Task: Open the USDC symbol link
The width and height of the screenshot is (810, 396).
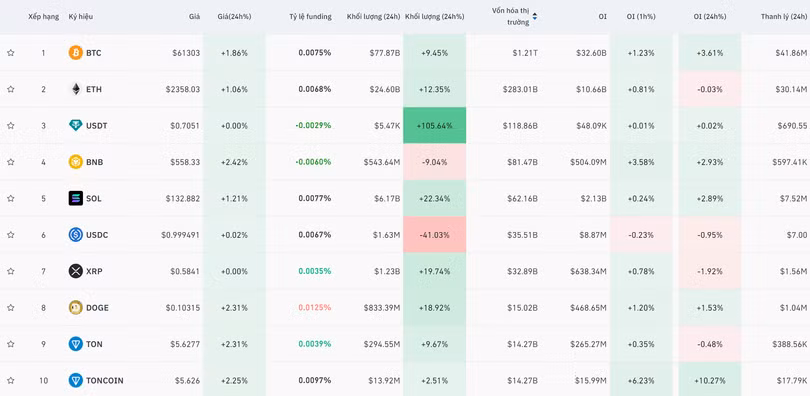Action: coord(97,235)
